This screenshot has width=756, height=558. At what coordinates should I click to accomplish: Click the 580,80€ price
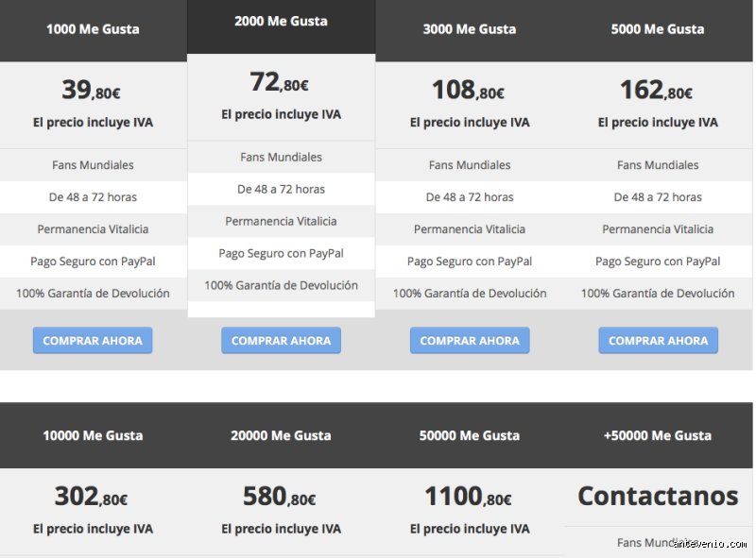click(x=280, y=497)
